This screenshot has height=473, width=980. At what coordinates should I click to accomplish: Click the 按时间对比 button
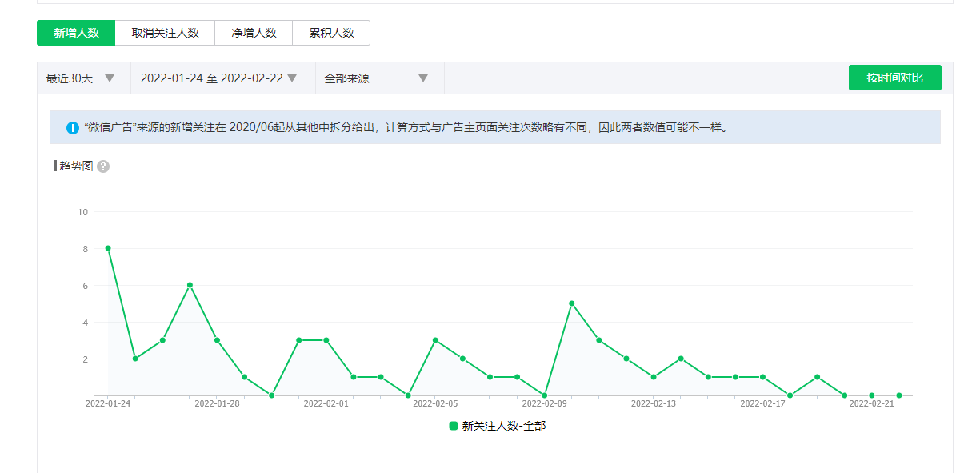click(894, 78)
